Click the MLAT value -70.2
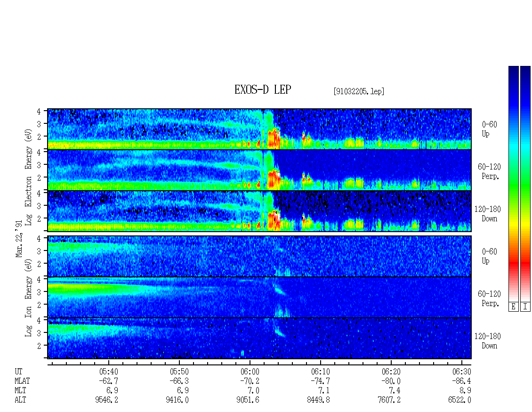532x412 pixels. tap(250, 381)
